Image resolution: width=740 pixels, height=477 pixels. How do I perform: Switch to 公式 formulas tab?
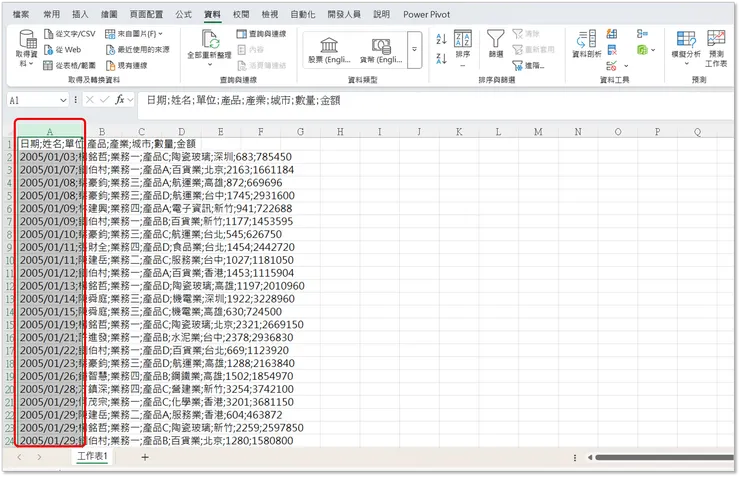coord(184,14)
